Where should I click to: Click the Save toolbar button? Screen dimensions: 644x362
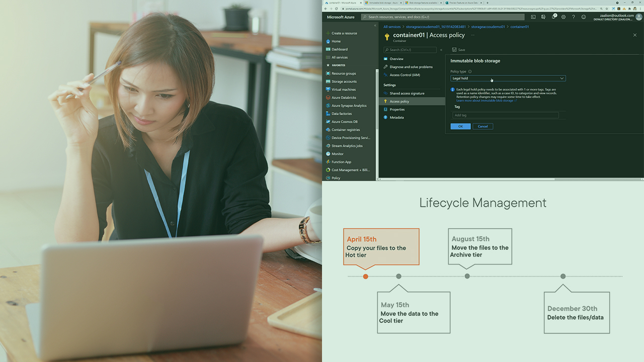pos(458,50)
